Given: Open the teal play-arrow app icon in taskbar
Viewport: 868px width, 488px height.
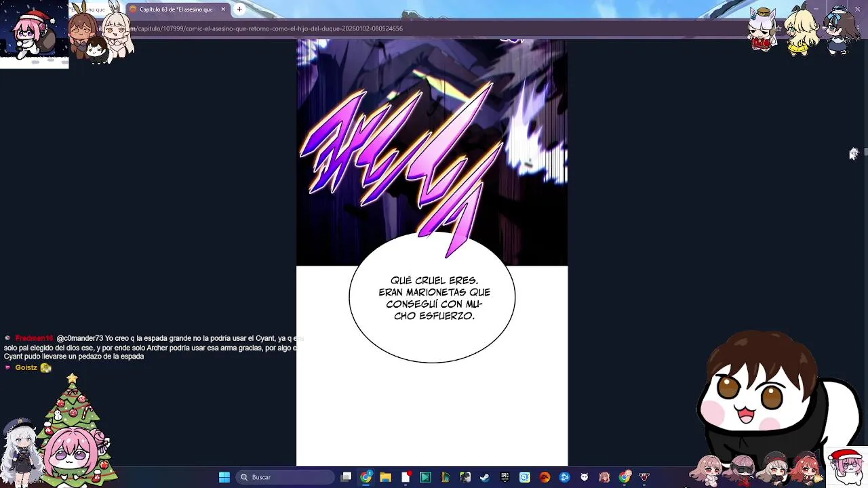Looking at the screenshot, I should click(425, 477).
